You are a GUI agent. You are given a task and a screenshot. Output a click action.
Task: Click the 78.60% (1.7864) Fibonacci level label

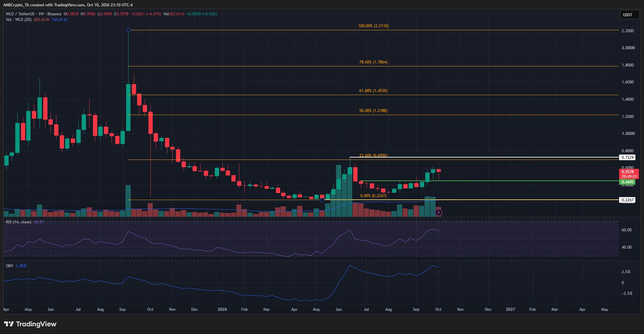tap(373, 62)
